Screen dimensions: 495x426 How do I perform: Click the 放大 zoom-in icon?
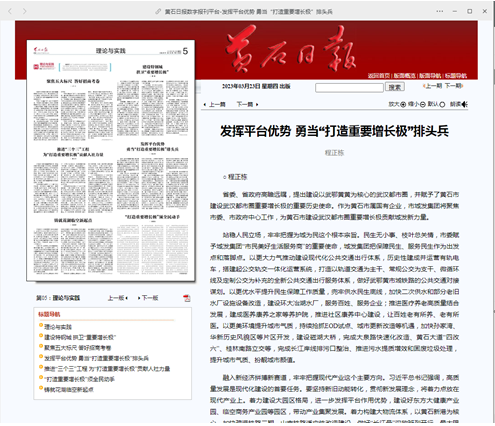click(403, 105)
